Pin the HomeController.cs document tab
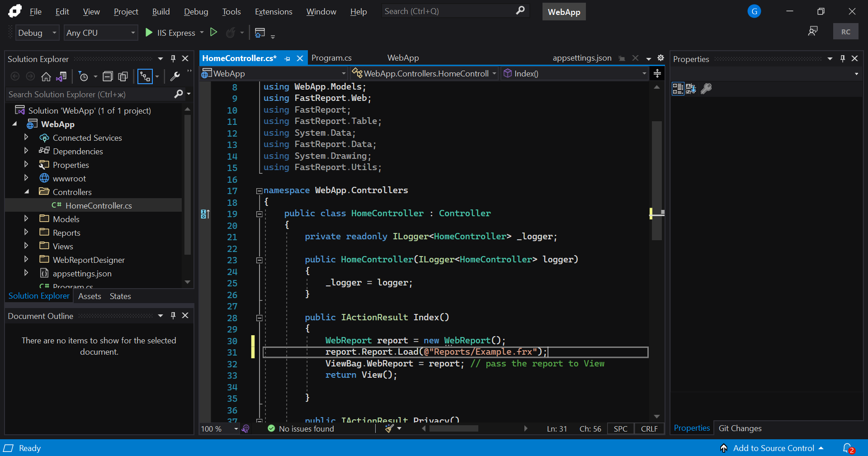Screen dimensions: 868x456 [x=288, y=58]
